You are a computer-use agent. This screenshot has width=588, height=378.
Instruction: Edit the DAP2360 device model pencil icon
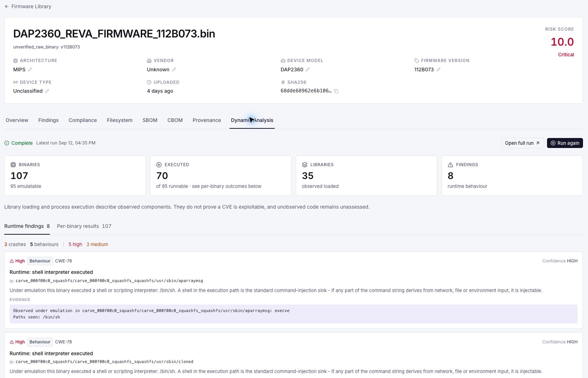click(x=308, y=70)
